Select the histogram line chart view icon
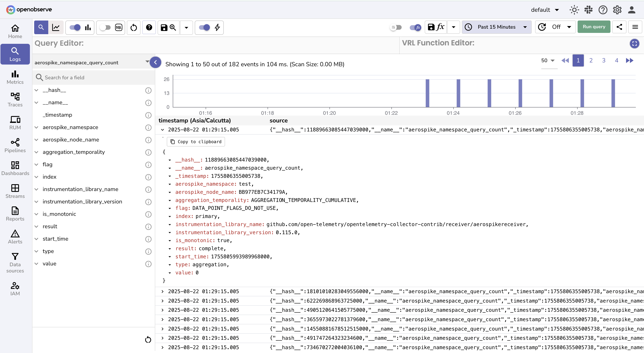Screen dimensions: 644x353 (56, 28)
